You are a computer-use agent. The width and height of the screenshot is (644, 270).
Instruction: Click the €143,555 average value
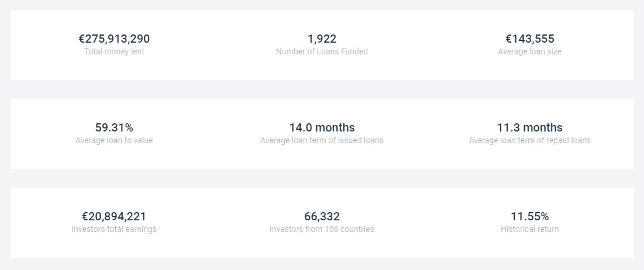(530, 39)
